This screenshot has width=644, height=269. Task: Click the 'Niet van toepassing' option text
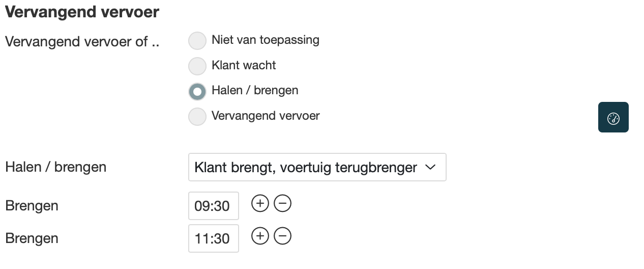click(266, 40)
